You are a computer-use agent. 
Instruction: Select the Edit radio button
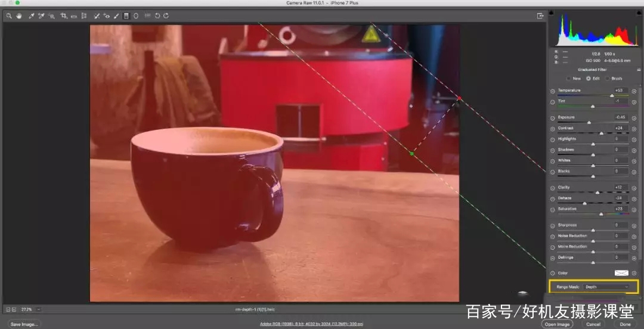[x=588, y=78]
